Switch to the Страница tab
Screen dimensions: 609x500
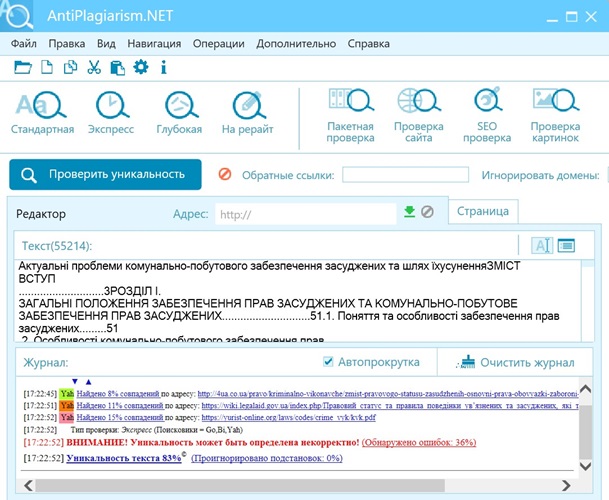[x=483, y=211]
